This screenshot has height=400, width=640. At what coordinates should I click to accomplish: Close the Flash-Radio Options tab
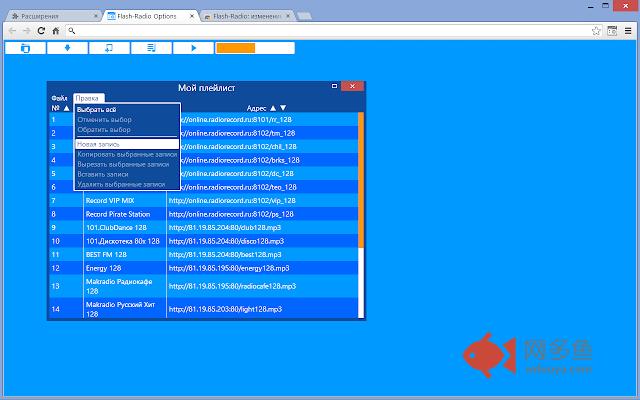click(x=192, y=16)
